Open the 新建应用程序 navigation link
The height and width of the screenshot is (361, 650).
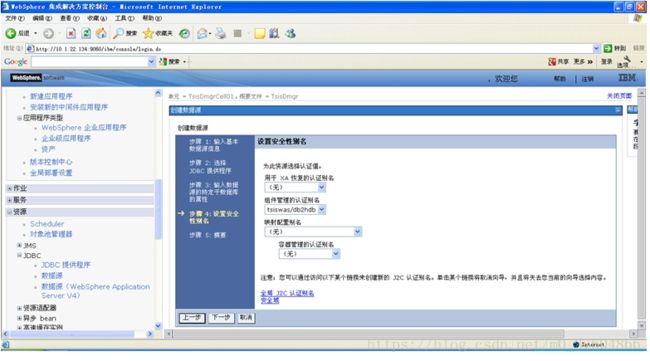pyautogui.click(x=51, y=96)
